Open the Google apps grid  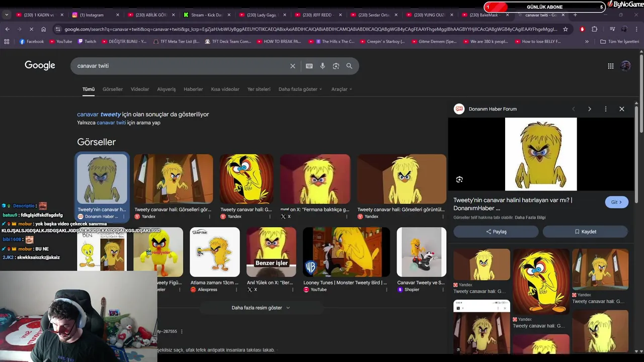(x=610, y=66)
